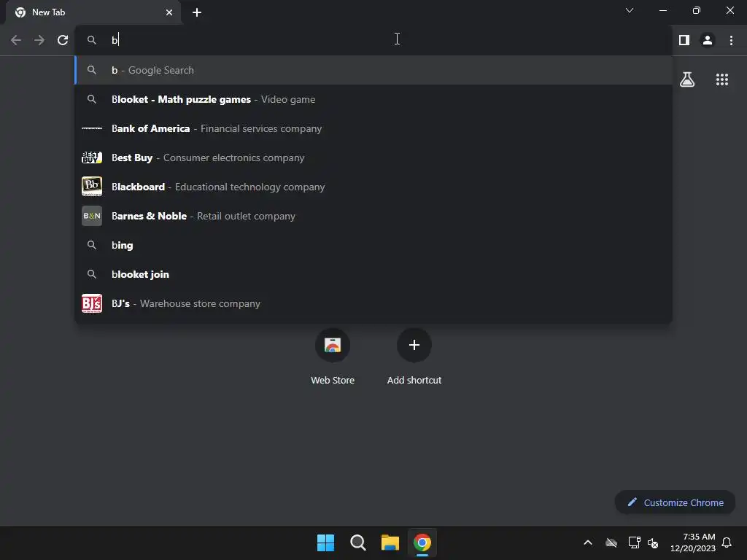The image size is (747, 560).
Task: Click the Blackboard Bb logo icon
Action: click(x=92, y=187)
